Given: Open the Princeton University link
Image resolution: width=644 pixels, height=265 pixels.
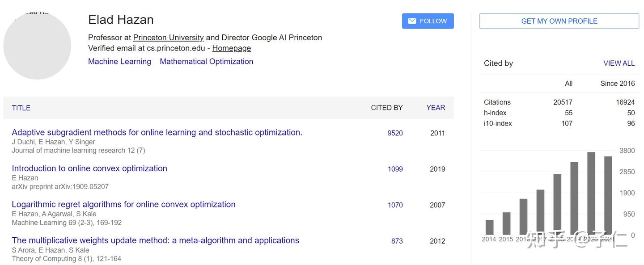Looking at the screenshot, I should point(168,38).
